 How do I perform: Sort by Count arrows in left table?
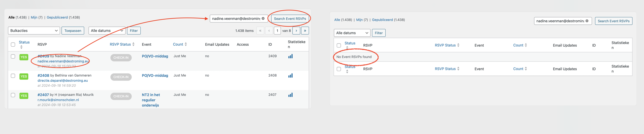point(186,44)
